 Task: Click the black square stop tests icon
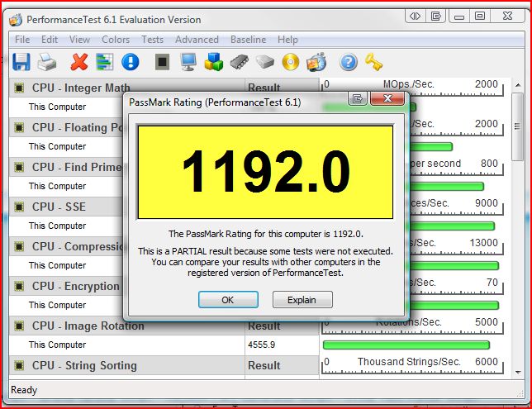(162, 62)
